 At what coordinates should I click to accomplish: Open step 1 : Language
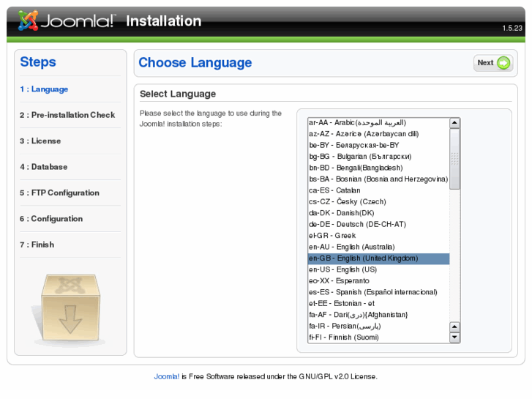[x=44, y=89]
